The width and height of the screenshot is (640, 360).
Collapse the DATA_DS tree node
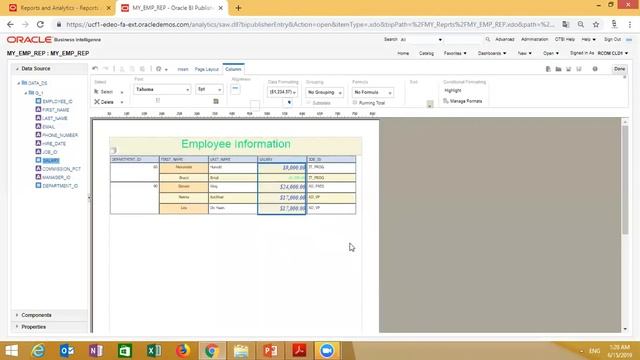(18, 83)
